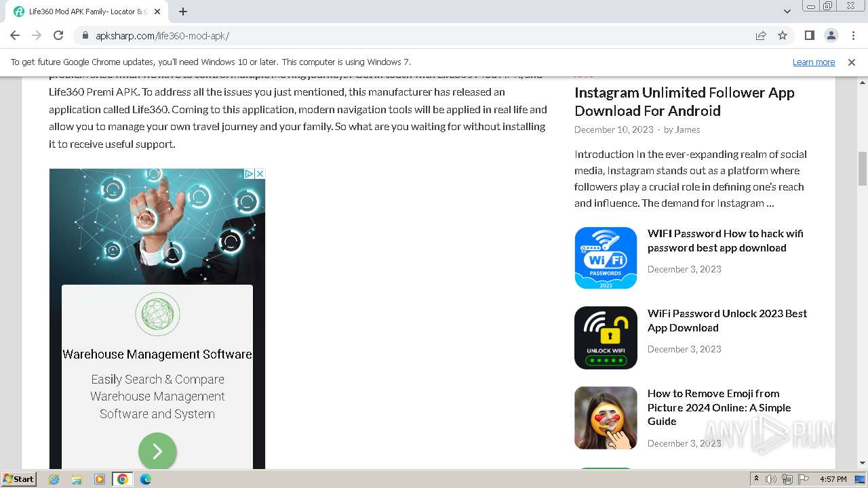The width and height of the screenshot is (868, 488).
Task: Click the page vertical scrollbar thumb
Action: [x=863, y=169]
